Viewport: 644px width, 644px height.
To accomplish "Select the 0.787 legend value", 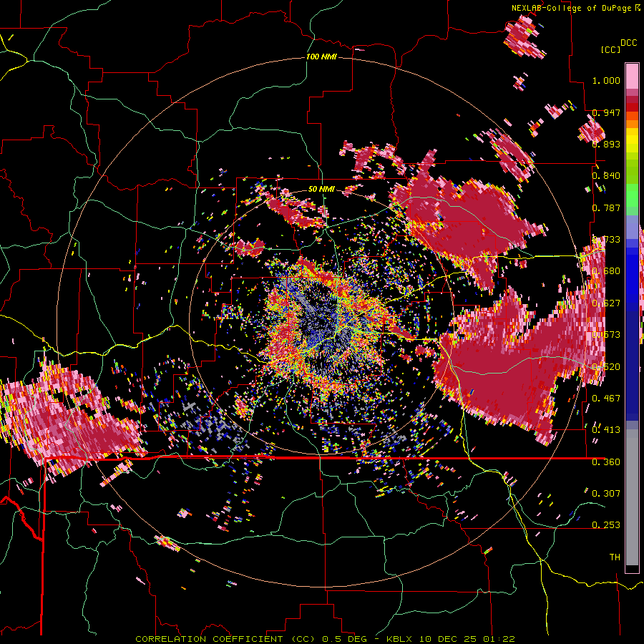I will click(x=606, y=208).
